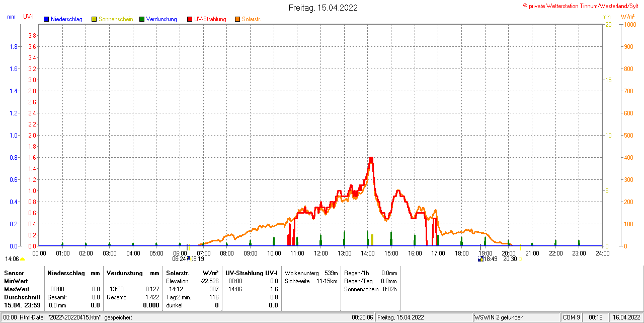
Task: Click the red UV peak near 14:06 in the chart
Action: click(371, 159)
